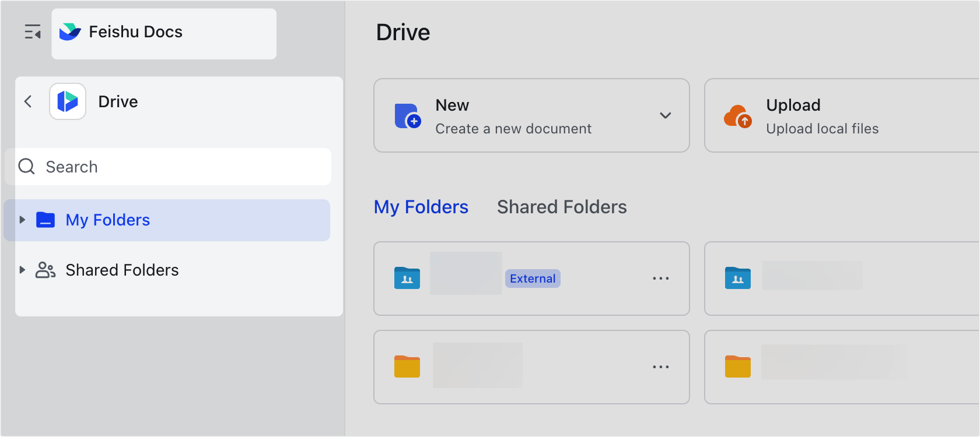This screenshot has height=437, width=980.
Task: Open more options for the External folder
Action: pyautogui.click(x=661, y=279)
